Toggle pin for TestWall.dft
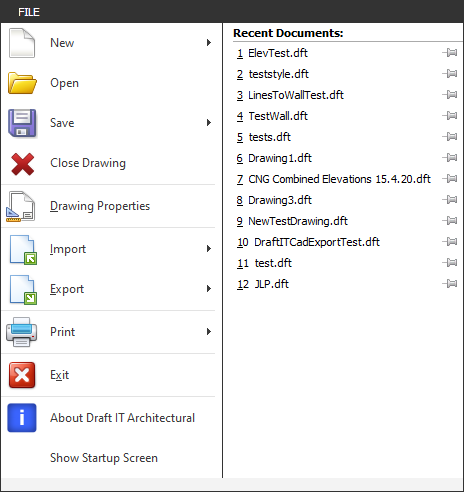The height and width of the screenshot is (492, 464). 450,116
